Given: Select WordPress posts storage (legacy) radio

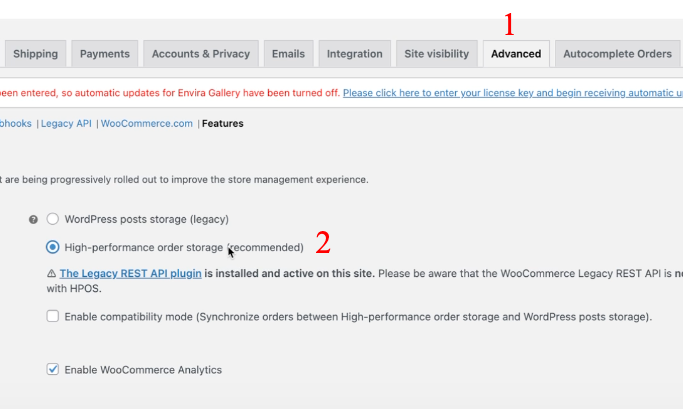Looking at the screenshot, I should click(x=53, y=219).
